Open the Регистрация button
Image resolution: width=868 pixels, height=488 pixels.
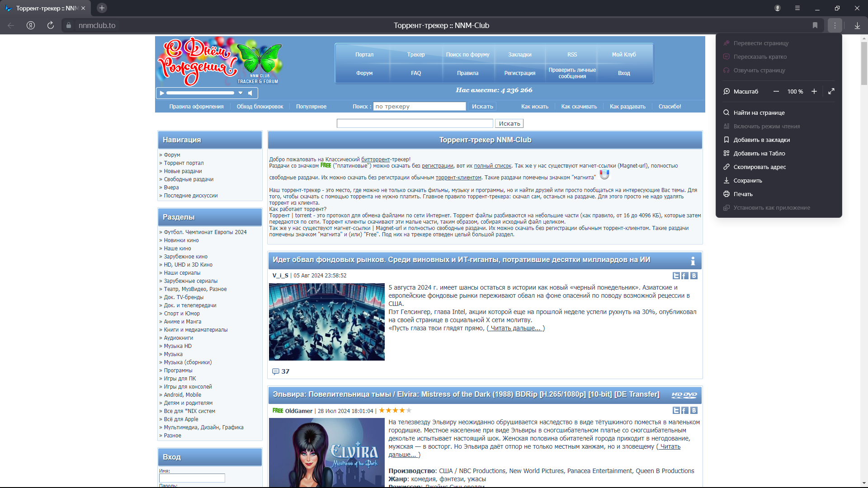520,73
